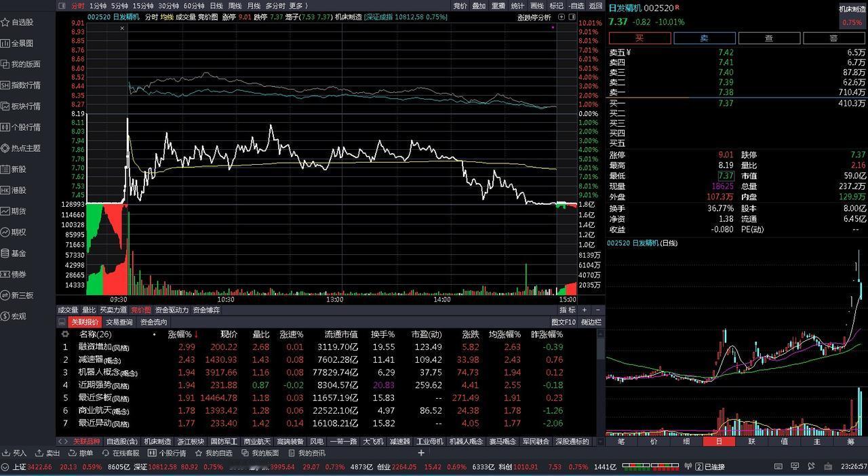Open 在线客服 online support
The width and height of the screenshot is (868, 476).
[120, 453]
